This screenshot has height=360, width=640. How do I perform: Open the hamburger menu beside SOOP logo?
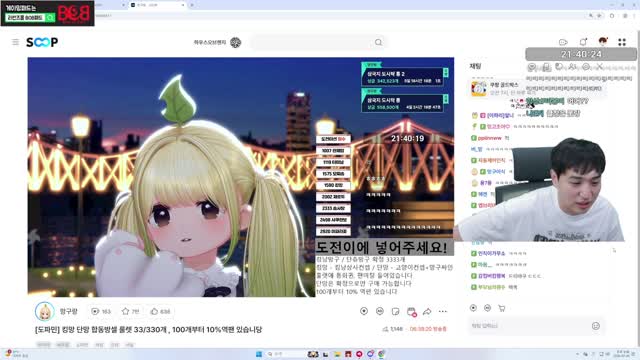coord(16,42)
